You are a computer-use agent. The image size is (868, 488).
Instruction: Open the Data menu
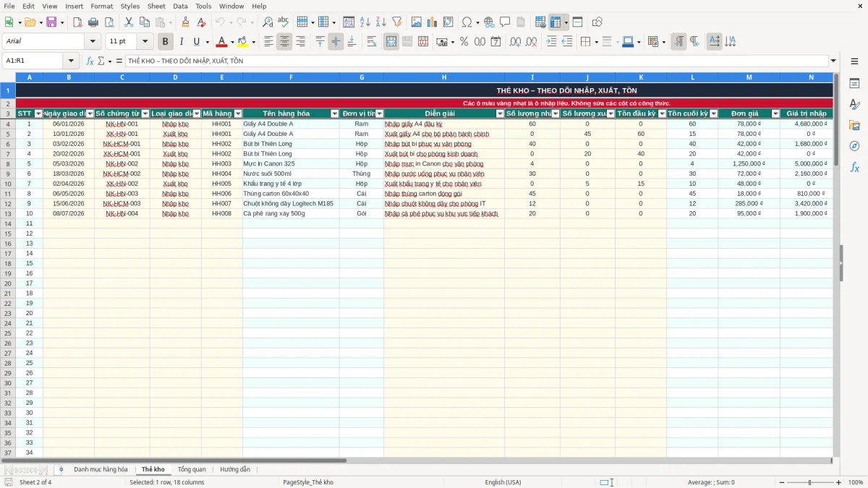pos(180,6)
